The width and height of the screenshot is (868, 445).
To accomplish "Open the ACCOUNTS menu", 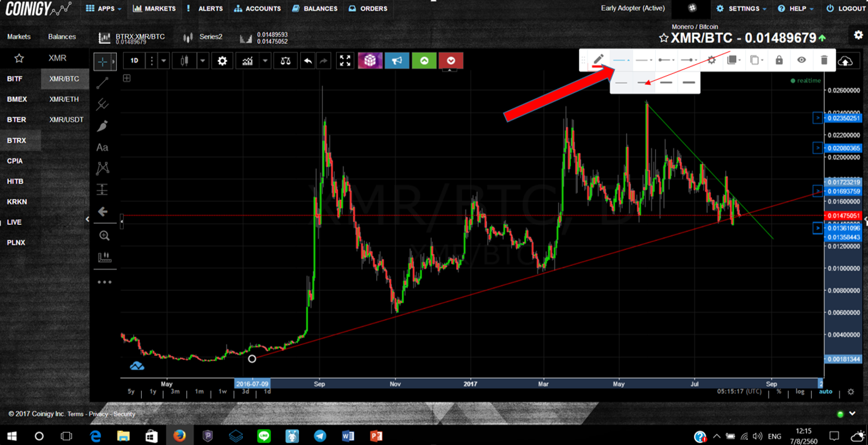I will point(258,9).
